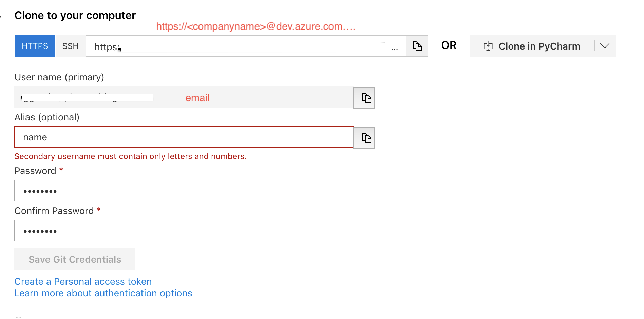Copy the clone URL to clipboard
This screenshot has height=319, width=644.
pyautogui.click(x=417, y=46)
